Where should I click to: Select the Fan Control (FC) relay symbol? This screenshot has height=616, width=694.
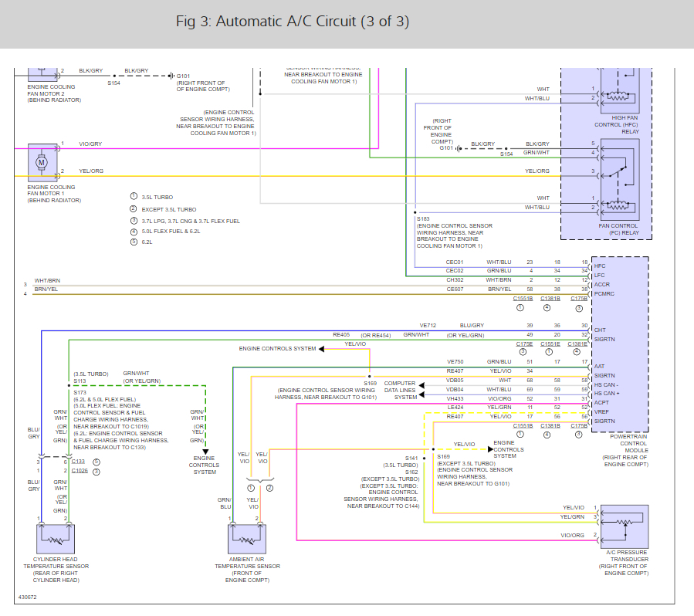(620, 180)
